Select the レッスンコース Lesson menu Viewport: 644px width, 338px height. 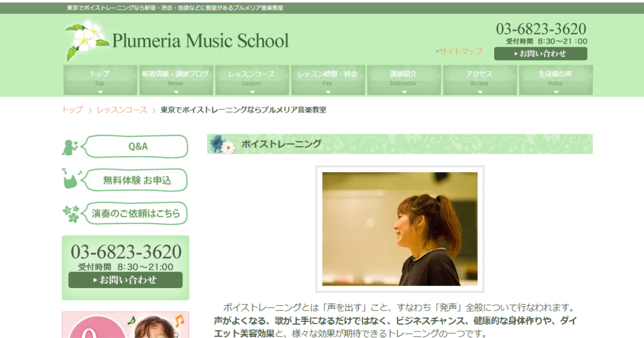(251, 80)
